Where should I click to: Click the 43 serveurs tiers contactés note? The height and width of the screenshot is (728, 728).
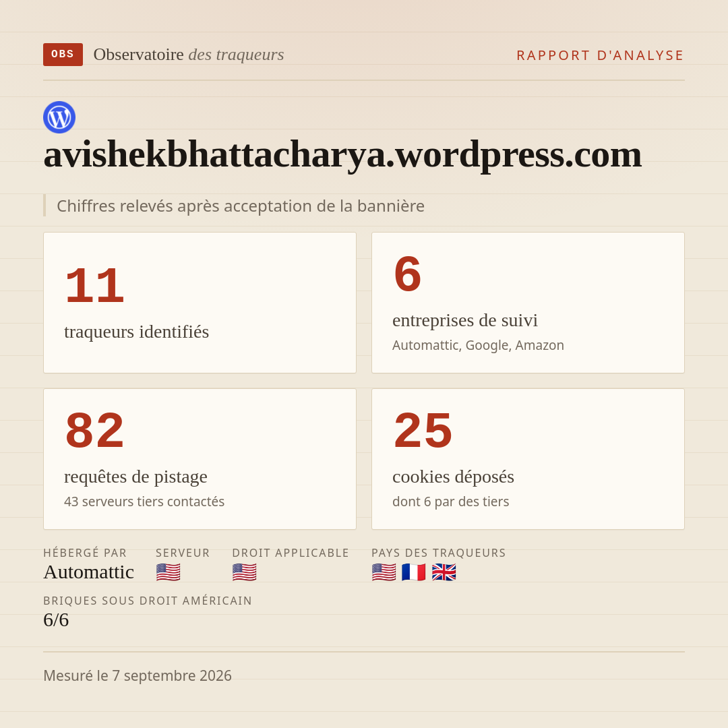coord(144,502)
